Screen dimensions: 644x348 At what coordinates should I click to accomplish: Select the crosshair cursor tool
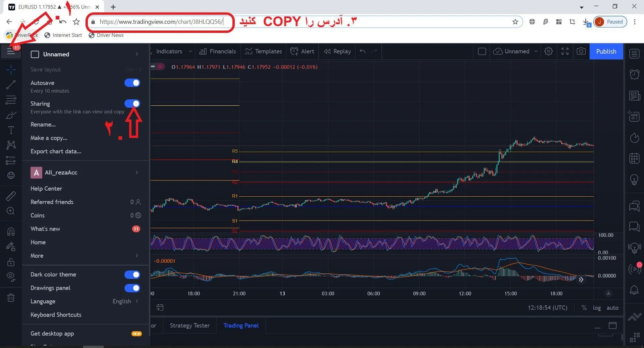[x=11, y=70]
